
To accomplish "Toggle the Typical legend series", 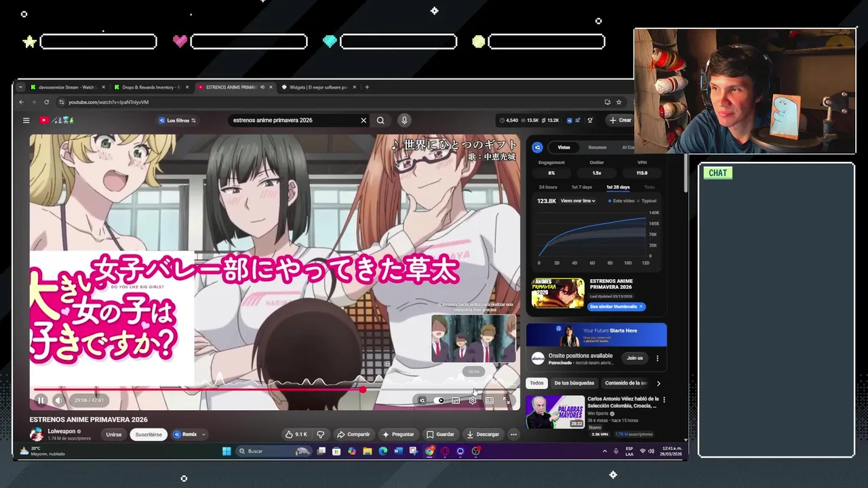I will (647, 201).
